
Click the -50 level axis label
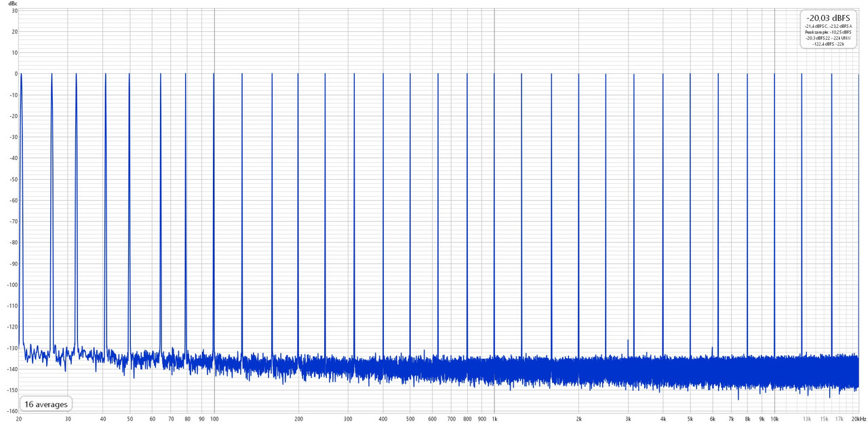(14, 179)
